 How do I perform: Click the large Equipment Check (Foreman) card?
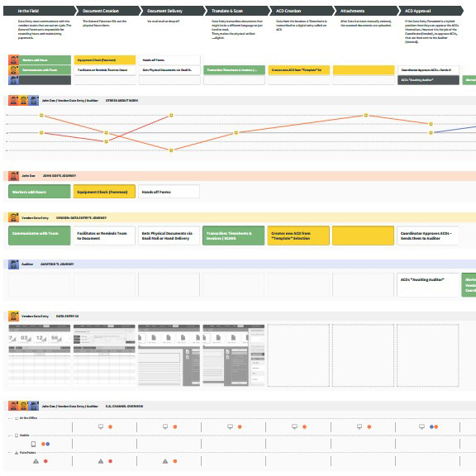pos(104,192)
